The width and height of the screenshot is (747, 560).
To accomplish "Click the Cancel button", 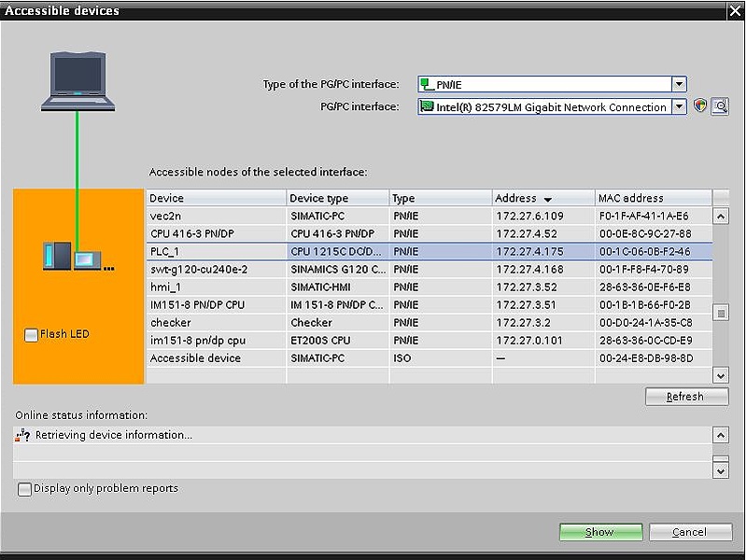I will click(690, 532).
